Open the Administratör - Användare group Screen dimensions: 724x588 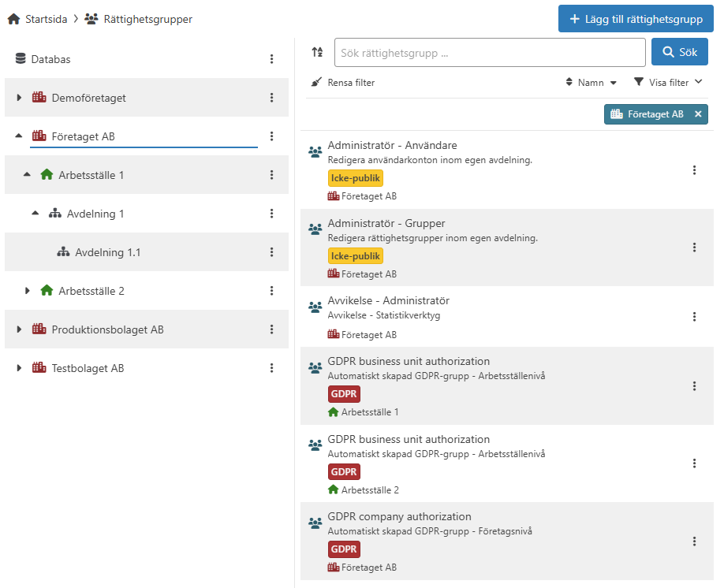click(393, 145)
